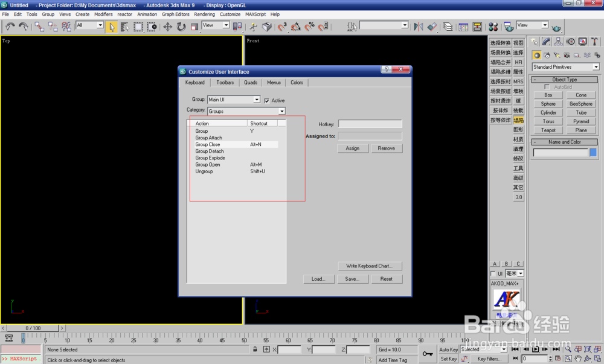
Task: Click the Align tool icon
Action: (432, 27)
